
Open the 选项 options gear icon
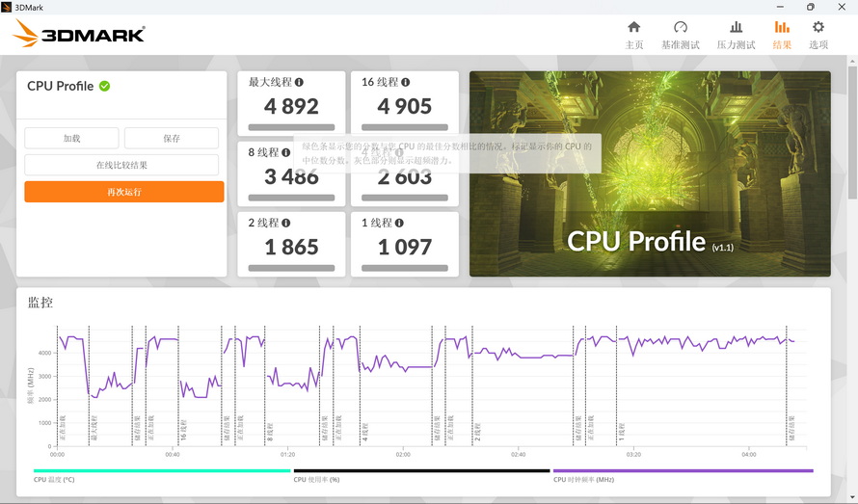pos(818,27)
